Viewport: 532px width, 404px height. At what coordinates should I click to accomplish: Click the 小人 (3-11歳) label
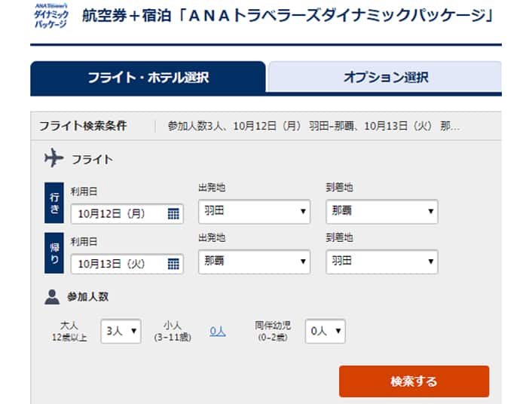[x=173, y=332]
